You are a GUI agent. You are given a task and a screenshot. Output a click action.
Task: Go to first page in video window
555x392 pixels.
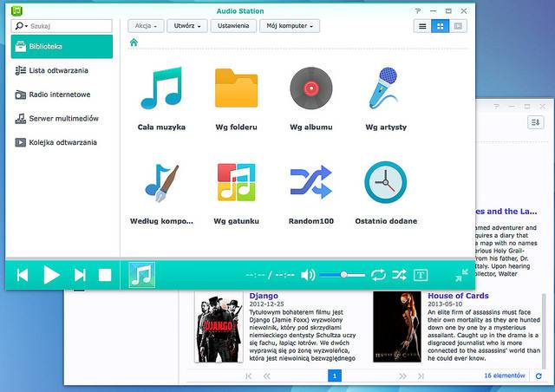coord(249,376)
